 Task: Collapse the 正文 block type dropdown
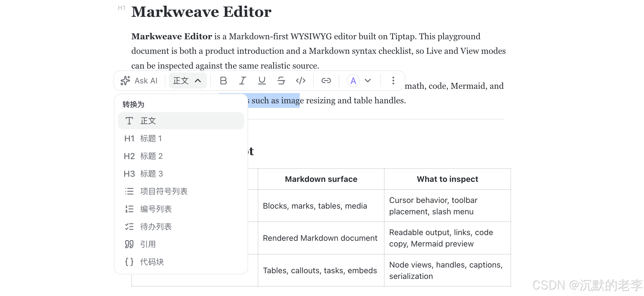pos(188,81)
